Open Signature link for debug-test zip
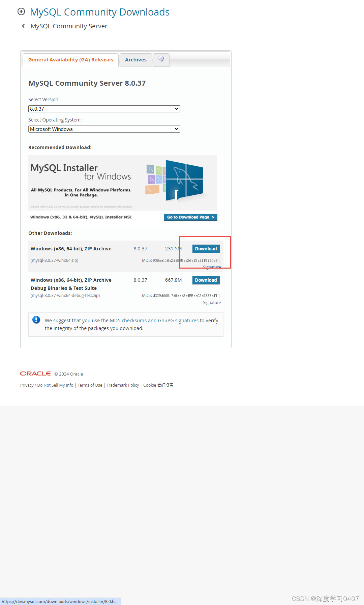 click(212, 303)
